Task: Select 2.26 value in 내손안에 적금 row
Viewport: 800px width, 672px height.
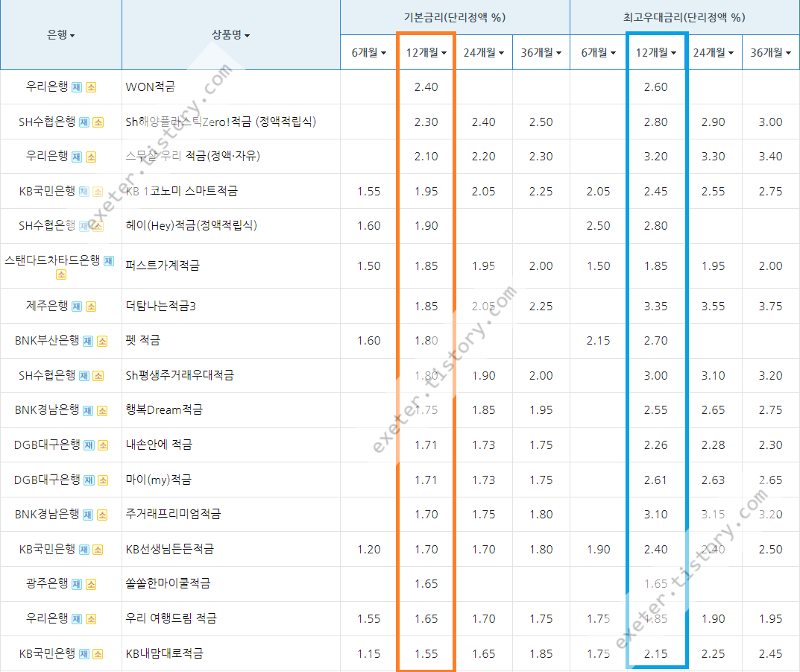Action: 655,445
